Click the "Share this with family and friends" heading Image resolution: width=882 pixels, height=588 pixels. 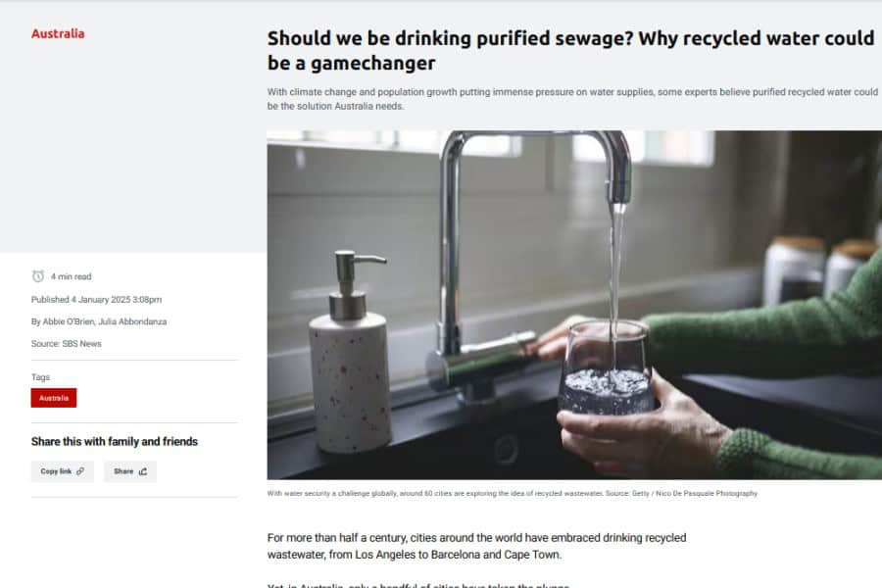[115, 442]
